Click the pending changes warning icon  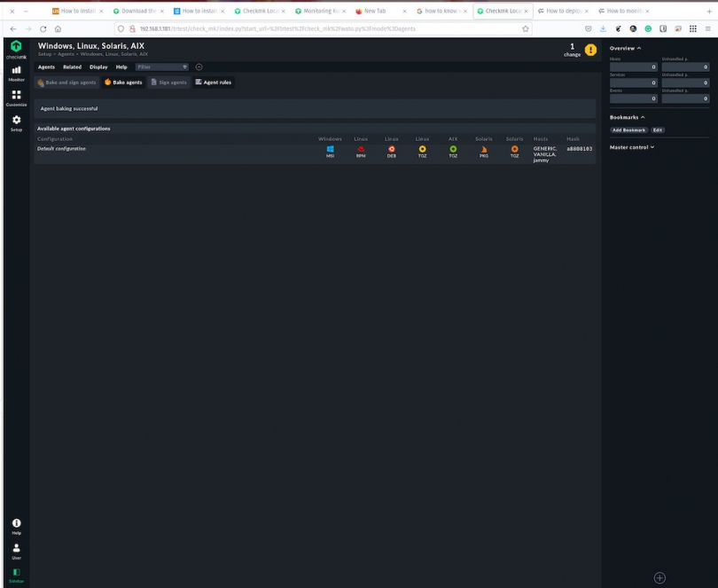(x=589, y=51)
